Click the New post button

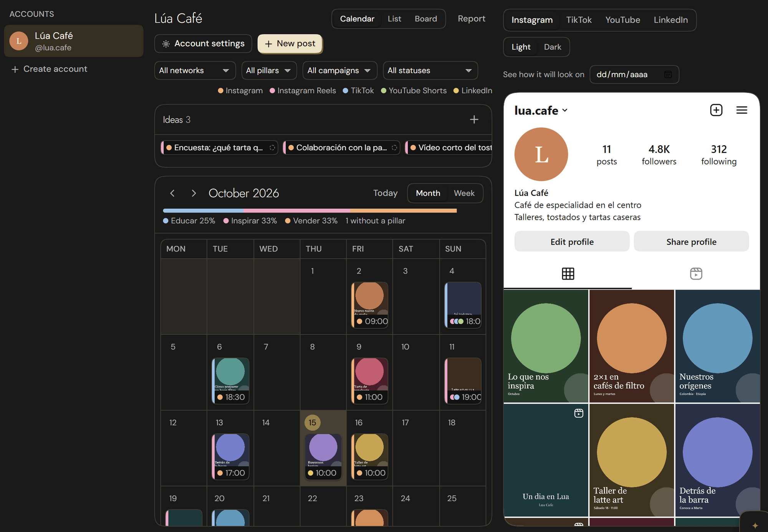coord(290,44)
